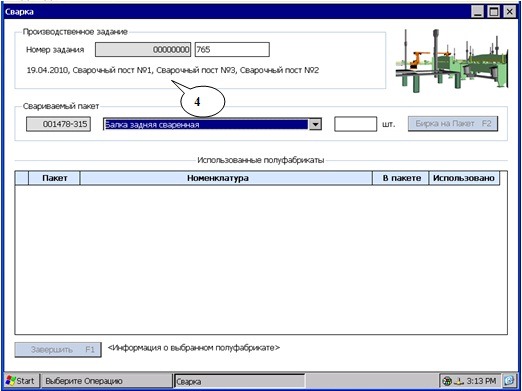The height and width of the screenshot is (391, 522).
Task: Open the Балка задняя сваренная dropdown arrow
Action: coord(315,124)
